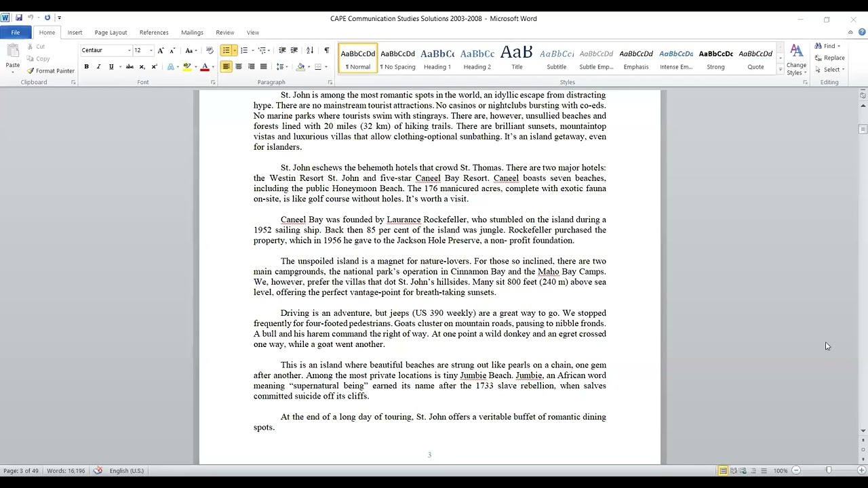868x488 pixels.
Task: Toggle numbered list button
Action: pos(243,50)
